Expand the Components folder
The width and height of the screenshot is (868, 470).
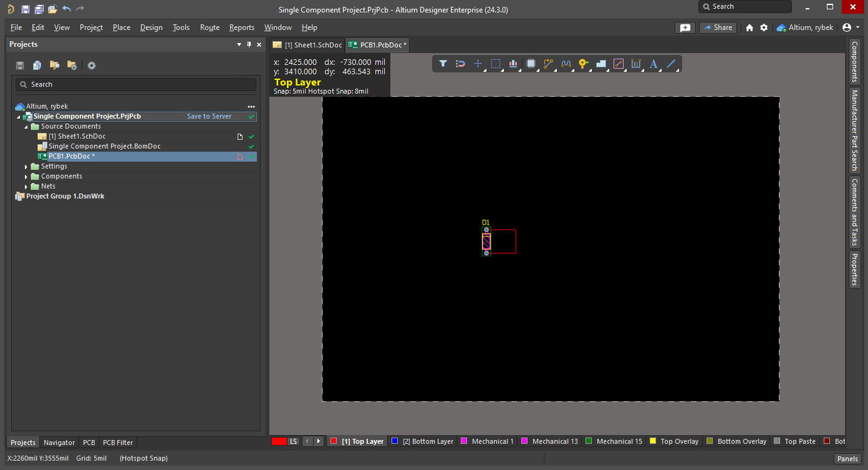(26, 177)
